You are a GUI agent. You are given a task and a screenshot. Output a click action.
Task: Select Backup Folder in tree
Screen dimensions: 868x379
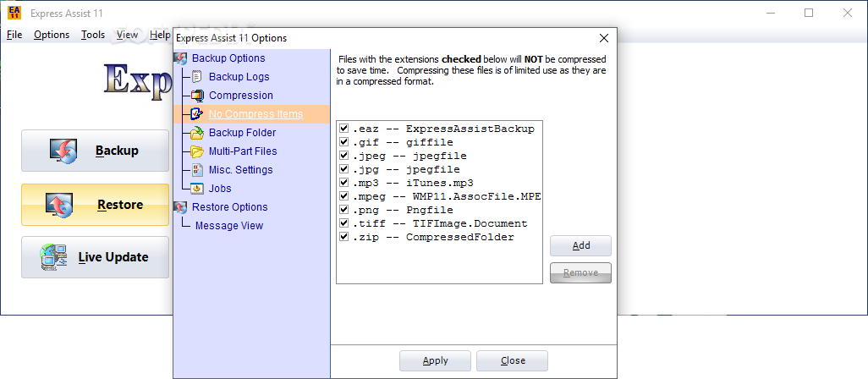243,133
